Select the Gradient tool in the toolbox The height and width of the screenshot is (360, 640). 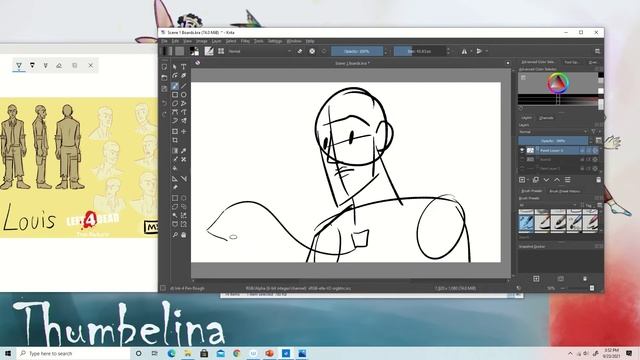(x=175, y=151)
